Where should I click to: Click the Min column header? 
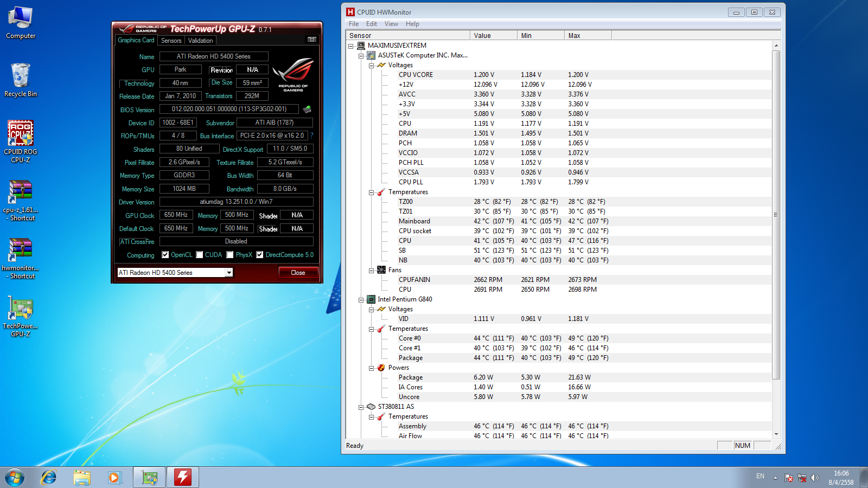click(541, 36)
